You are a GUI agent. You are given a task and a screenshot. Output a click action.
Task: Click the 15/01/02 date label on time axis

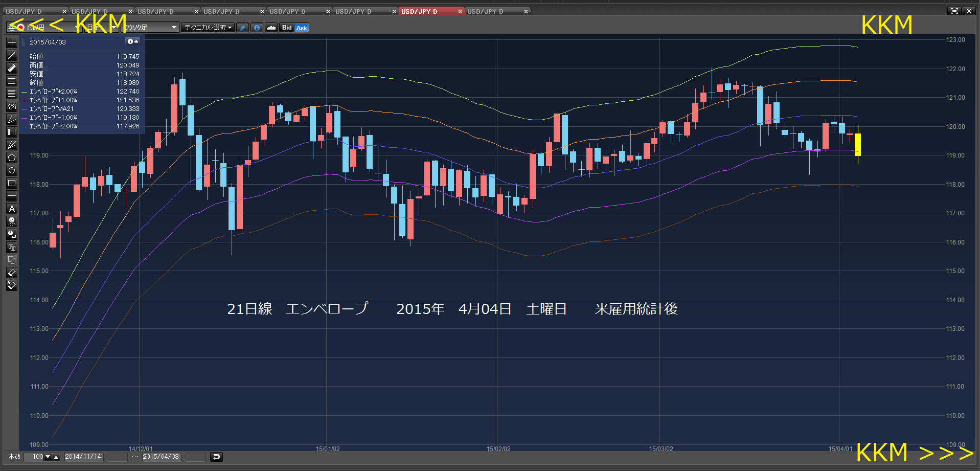(328, 449)
